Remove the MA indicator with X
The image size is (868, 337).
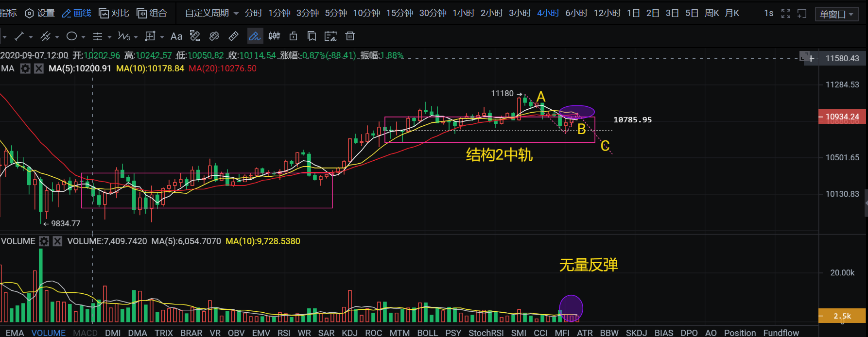(39, 68)
